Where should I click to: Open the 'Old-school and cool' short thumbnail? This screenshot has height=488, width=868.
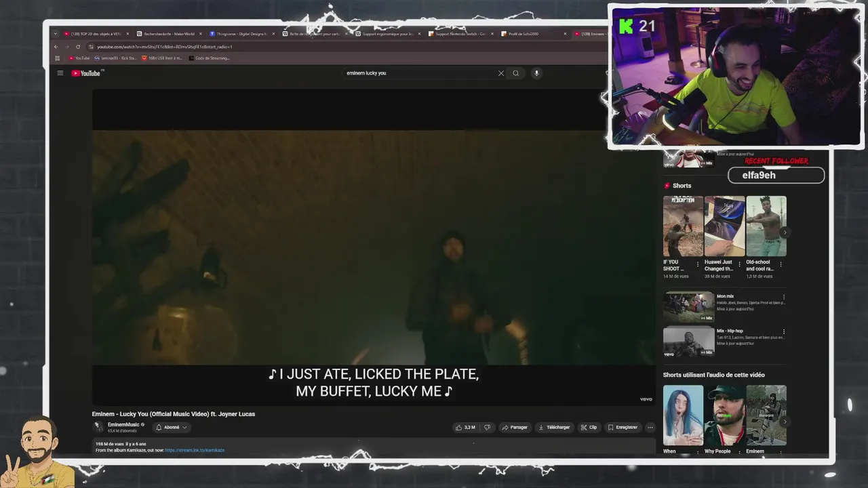[x=766, y=226]
